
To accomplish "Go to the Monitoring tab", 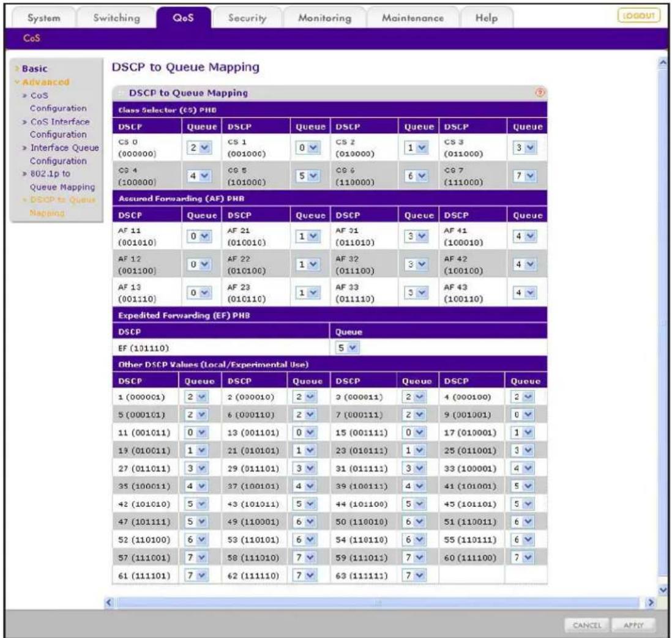I will click(x=324, y=18).
